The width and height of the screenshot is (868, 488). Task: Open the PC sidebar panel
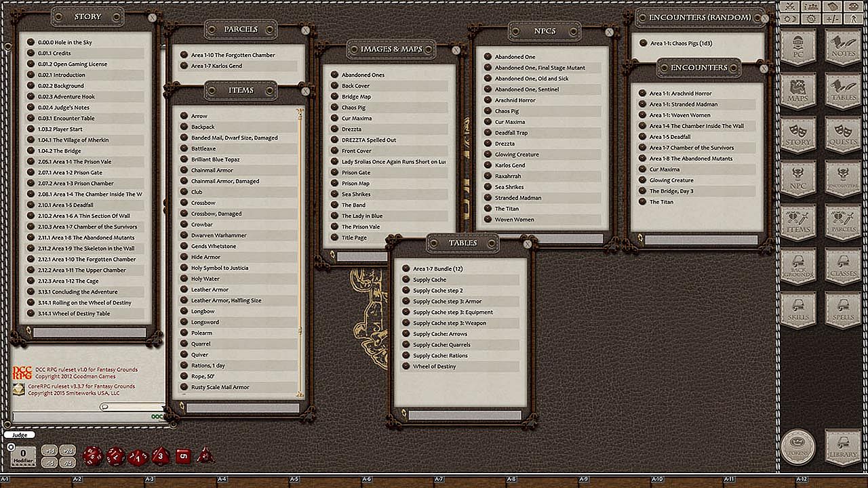pos(798,48)
